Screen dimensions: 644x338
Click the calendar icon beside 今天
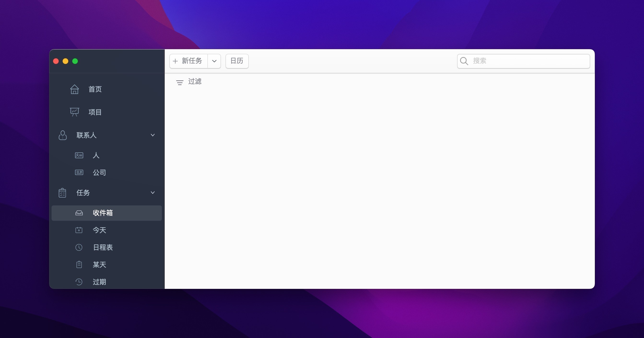(79, 230)
